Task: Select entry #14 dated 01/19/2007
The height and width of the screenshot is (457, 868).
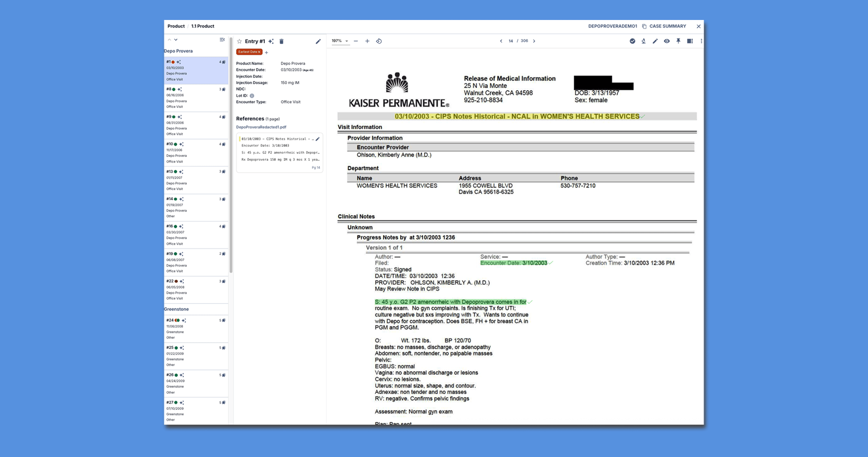Action: [196, 207]
